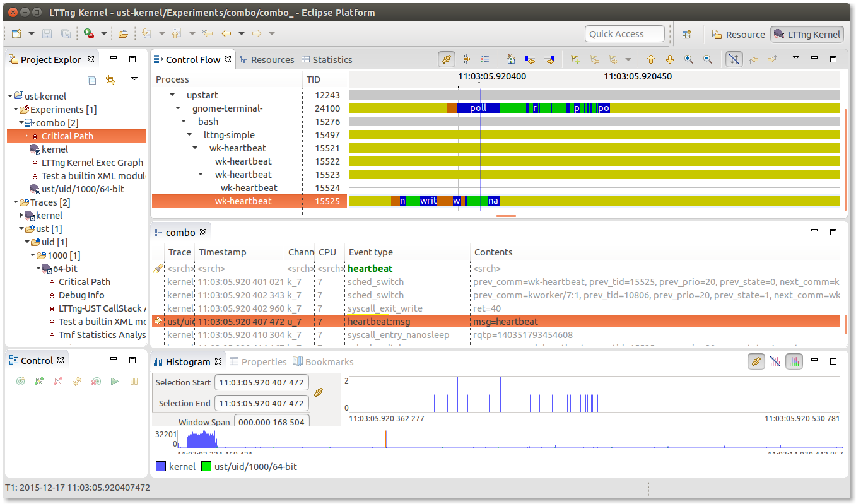
Task: Click the Save All icon in main toolbar
Action: click(66, 34)
